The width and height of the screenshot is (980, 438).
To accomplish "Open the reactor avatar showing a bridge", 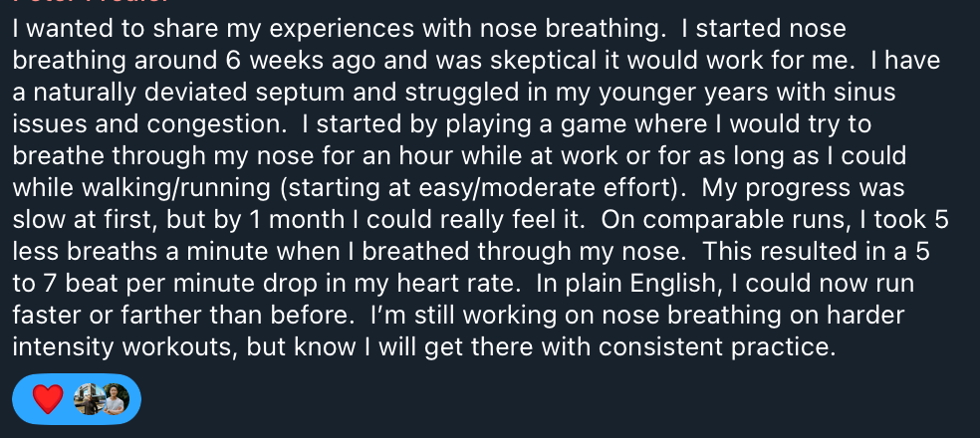I will tap(89, 399).
